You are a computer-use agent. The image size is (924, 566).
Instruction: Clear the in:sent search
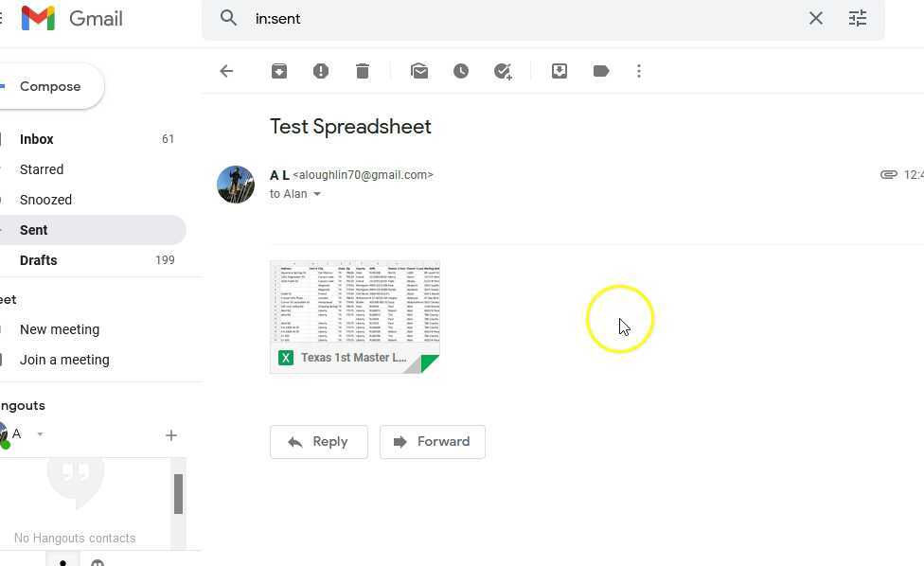[816, 18]
